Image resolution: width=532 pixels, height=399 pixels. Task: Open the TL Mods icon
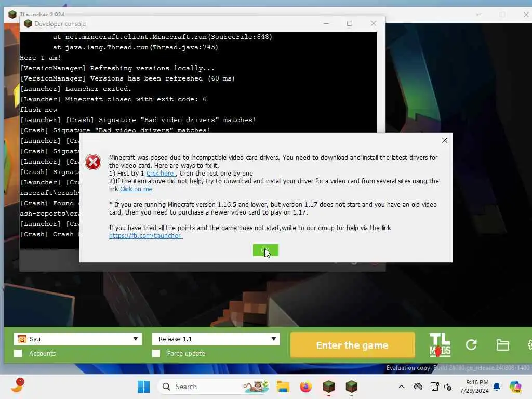pos(440,345)
